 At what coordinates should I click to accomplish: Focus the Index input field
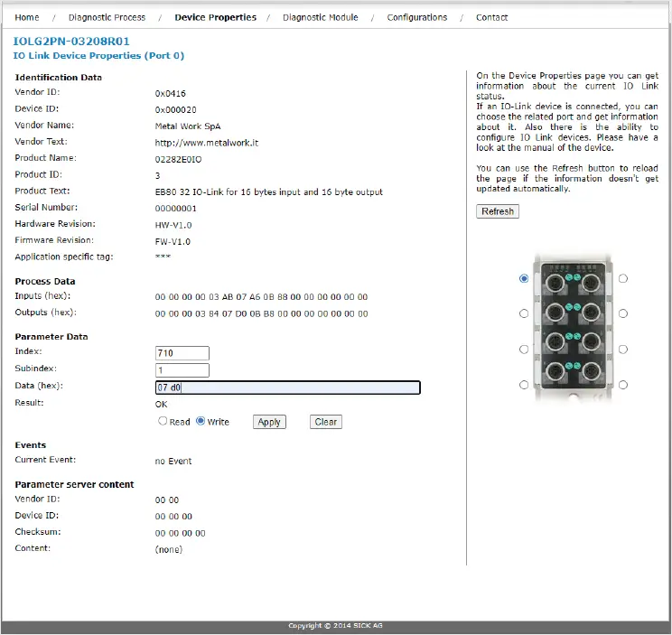pos(182,353)
